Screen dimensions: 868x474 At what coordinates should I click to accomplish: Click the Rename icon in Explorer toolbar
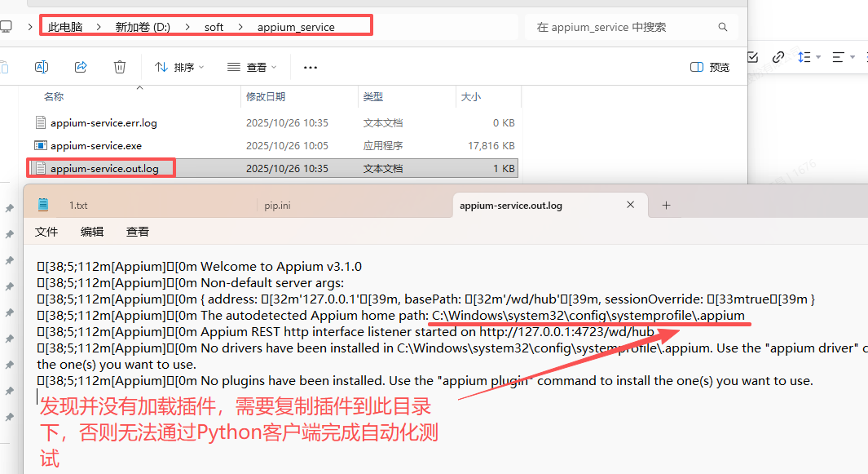42,67
